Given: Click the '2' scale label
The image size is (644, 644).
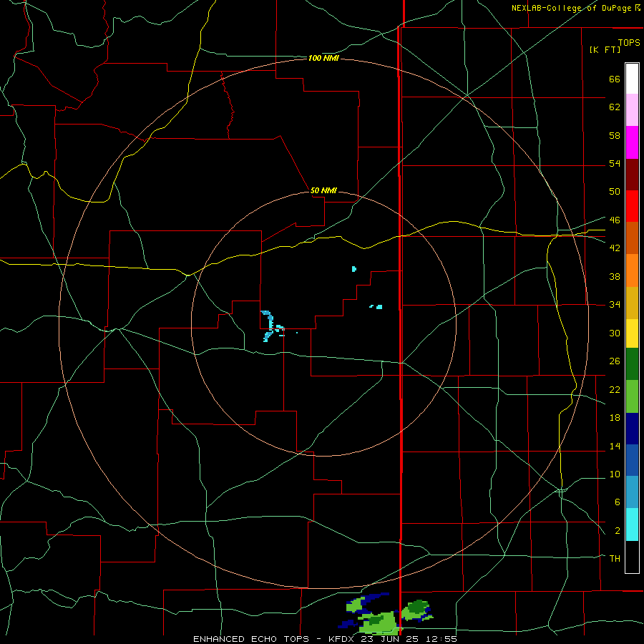Looking at the screenshot, I should click(617, 531).
